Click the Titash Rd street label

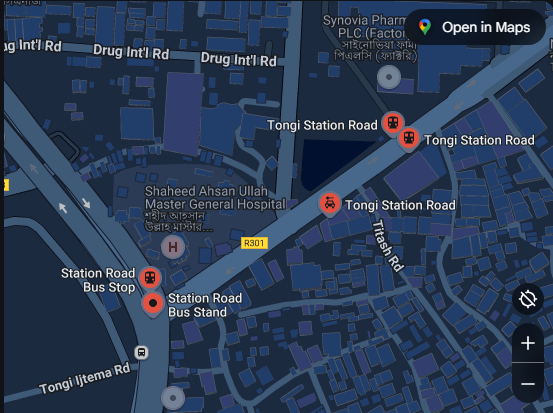click(388, 246)
